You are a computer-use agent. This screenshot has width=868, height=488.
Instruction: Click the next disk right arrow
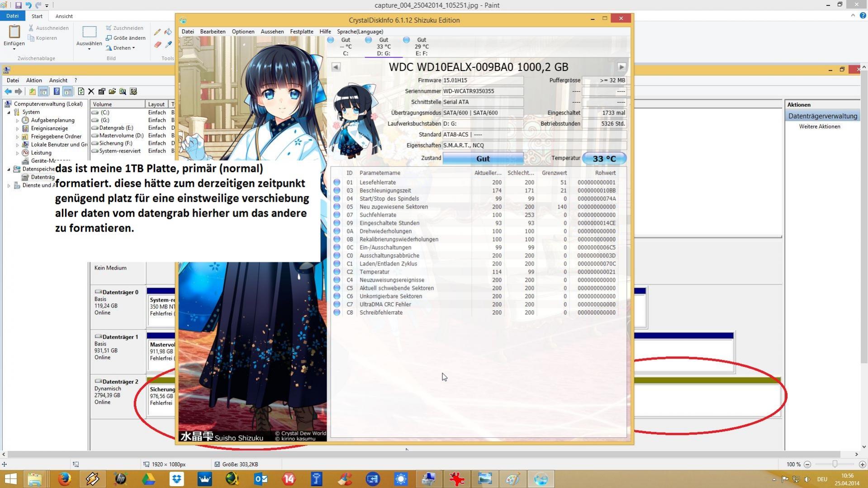point(621,67)
